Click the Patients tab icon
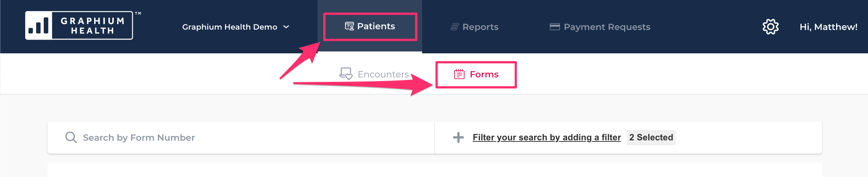 (x=349, y=26)
